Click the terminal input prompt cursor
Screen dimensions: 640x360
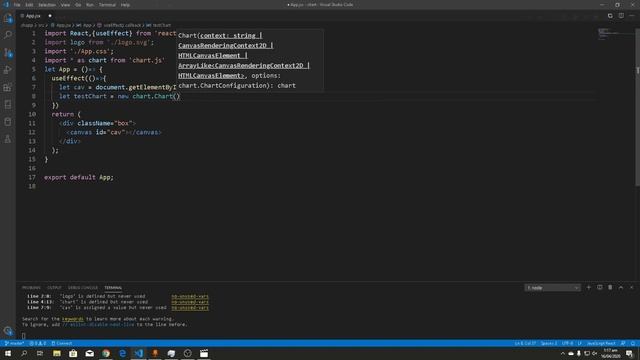coord(24,336)
